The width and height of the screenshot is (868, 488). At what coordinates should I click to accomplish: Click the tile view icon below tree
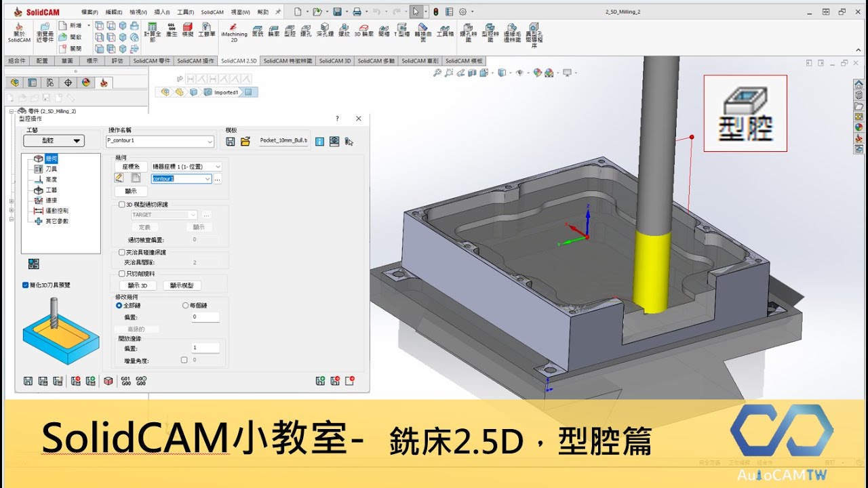pos(33,264)
